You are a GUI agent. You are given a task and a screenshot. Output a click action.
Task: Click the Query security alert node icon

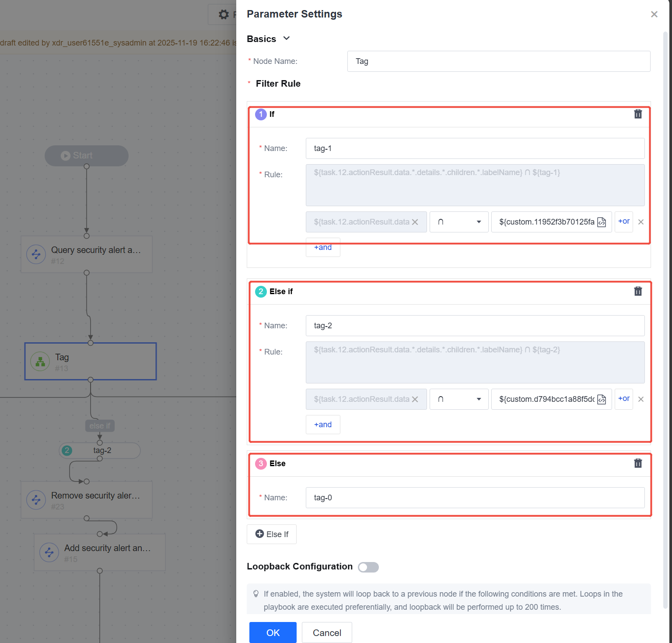coord(36,254)
